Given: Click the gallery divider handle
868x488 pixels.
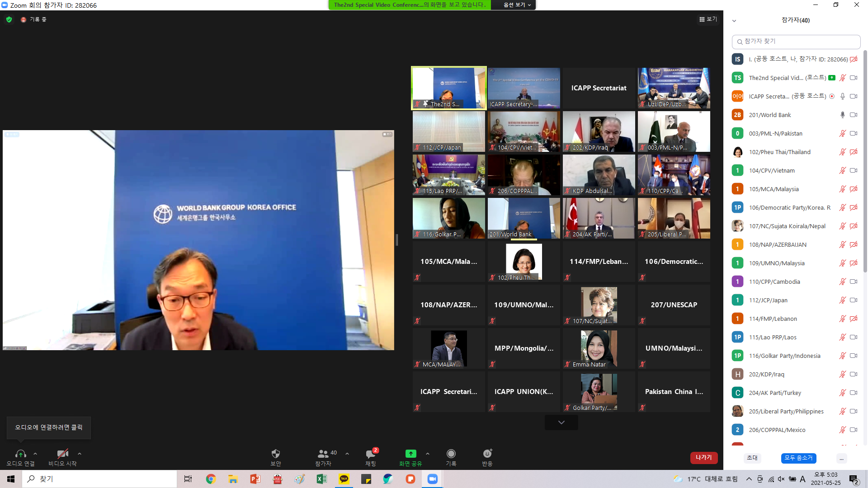Looking at the screenshot, I should point(397,240).
